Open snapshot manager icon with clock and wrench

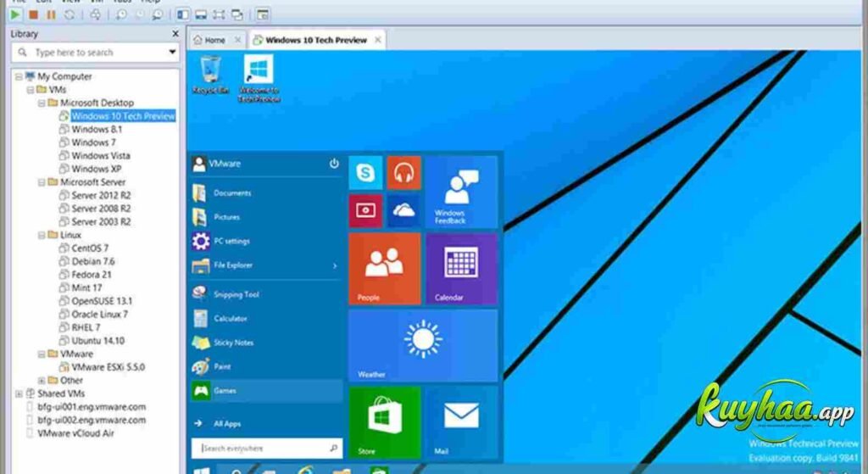click(x=157, y=15)
